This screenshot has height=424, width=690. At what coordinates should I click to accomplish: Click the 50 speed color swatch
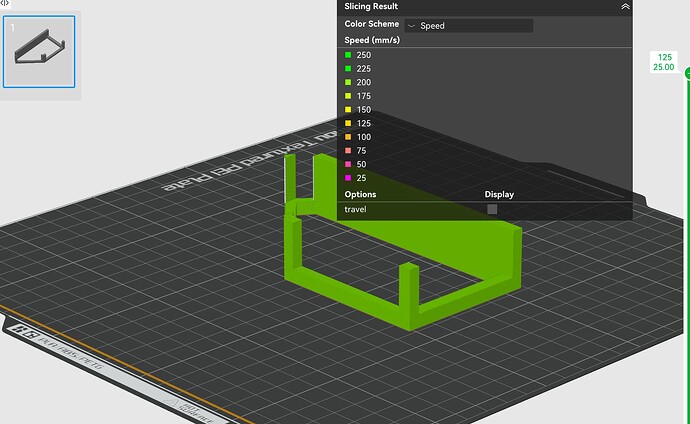(348, 164)
